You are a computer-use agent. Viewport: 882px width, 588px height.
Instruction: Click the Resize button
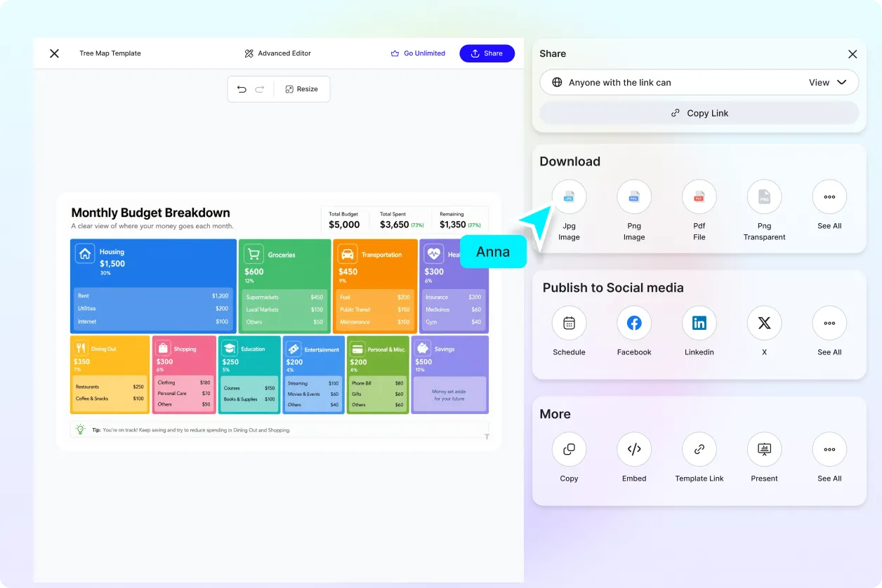coord(301,89)
